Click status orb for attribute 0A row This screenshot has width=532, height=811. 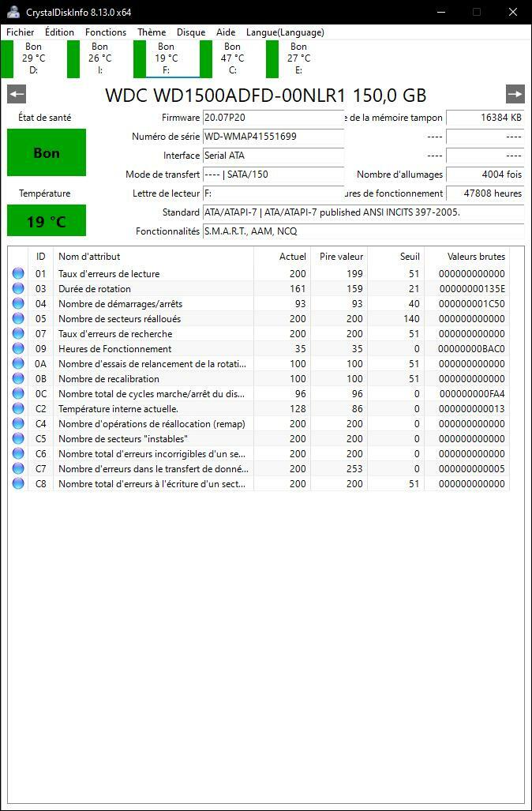(x=18, y=363)
